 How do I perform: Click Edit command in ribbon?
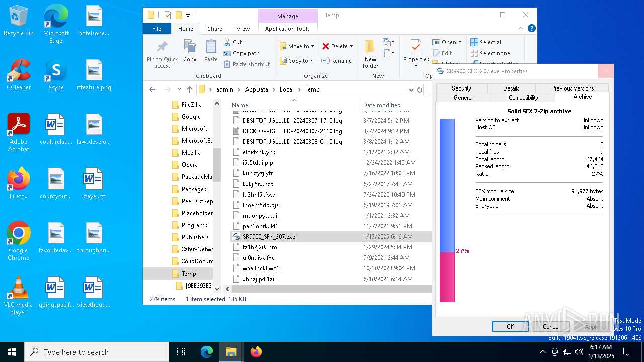click(x=442, y=53)
